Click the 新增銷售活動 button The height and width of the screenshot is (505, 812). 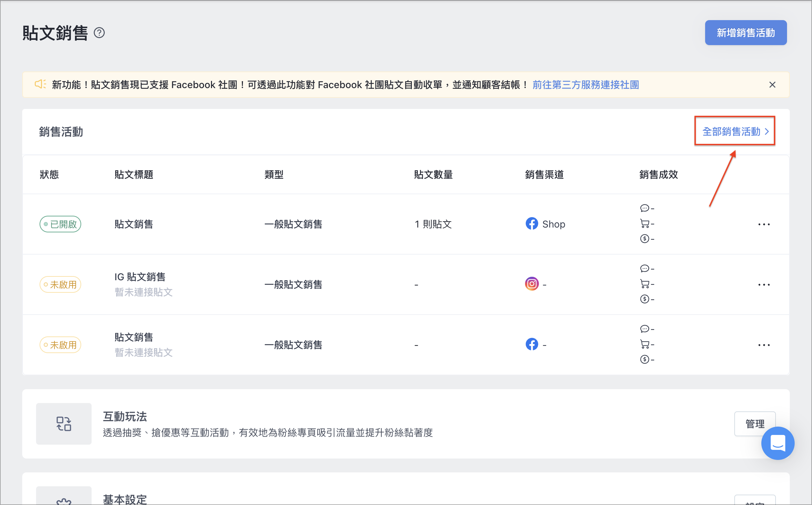(746, 33)
